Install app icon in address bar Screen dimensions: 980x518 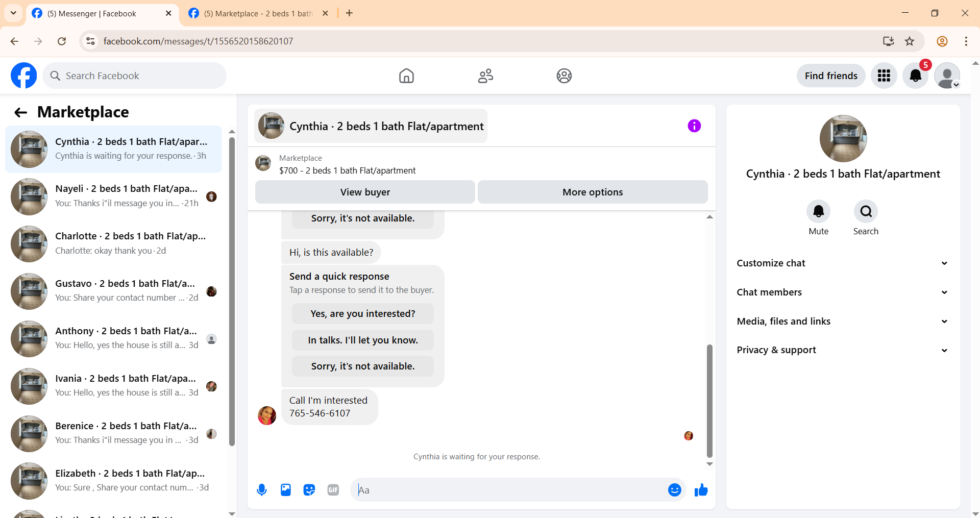888,41
